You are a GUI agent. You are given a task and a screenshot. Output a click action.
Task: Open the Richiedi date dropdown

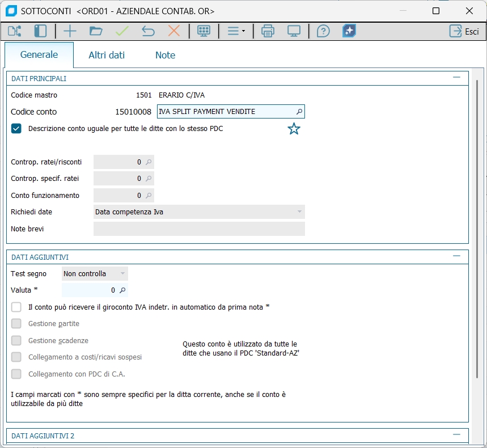[x=199, y=212]
